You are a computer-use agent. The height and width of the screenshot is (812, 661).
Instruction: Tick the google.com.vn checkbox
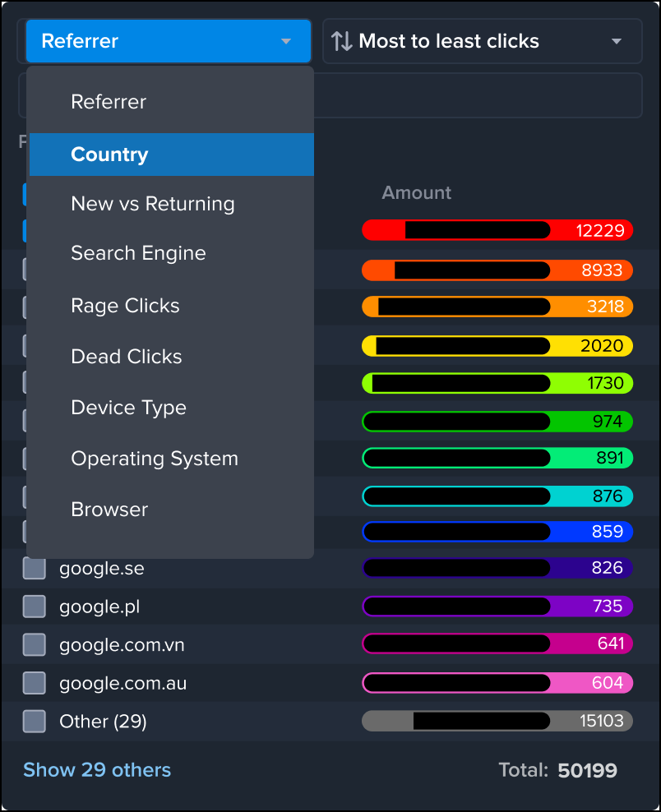tap(35, 644)
